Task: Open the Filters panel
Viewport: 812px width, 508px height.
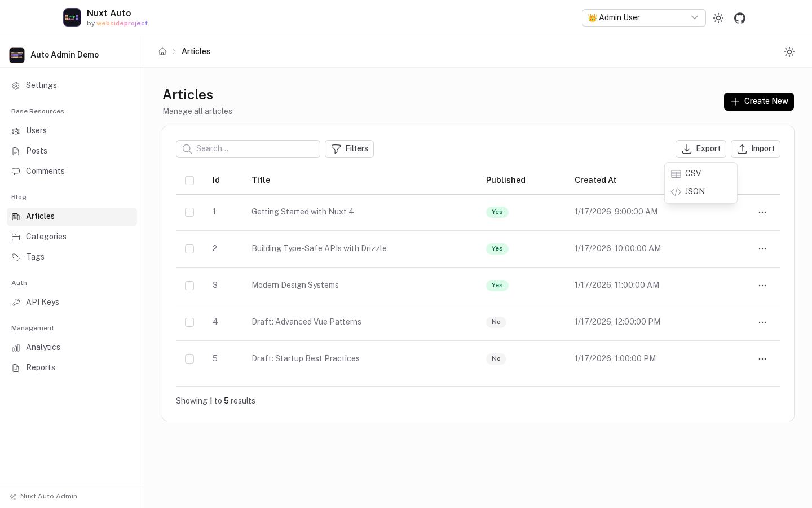Action: [x=349, y=149]
